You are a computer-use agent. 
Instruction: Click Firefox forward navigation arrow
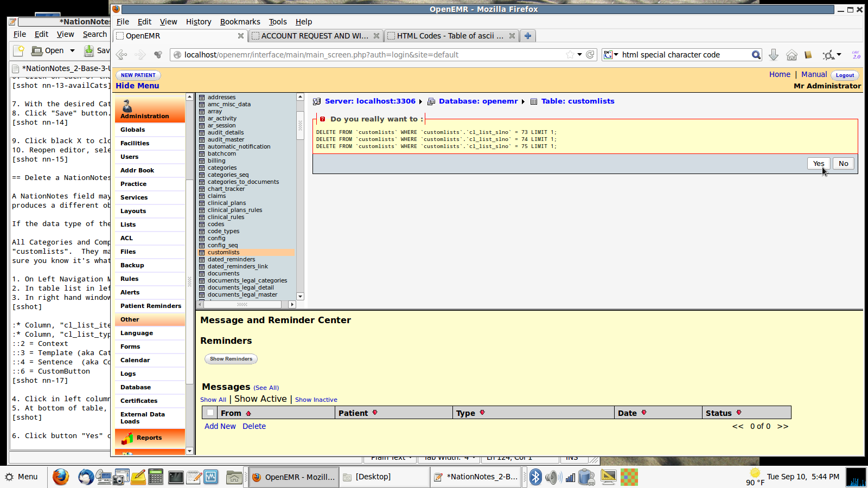click(140, 55)
